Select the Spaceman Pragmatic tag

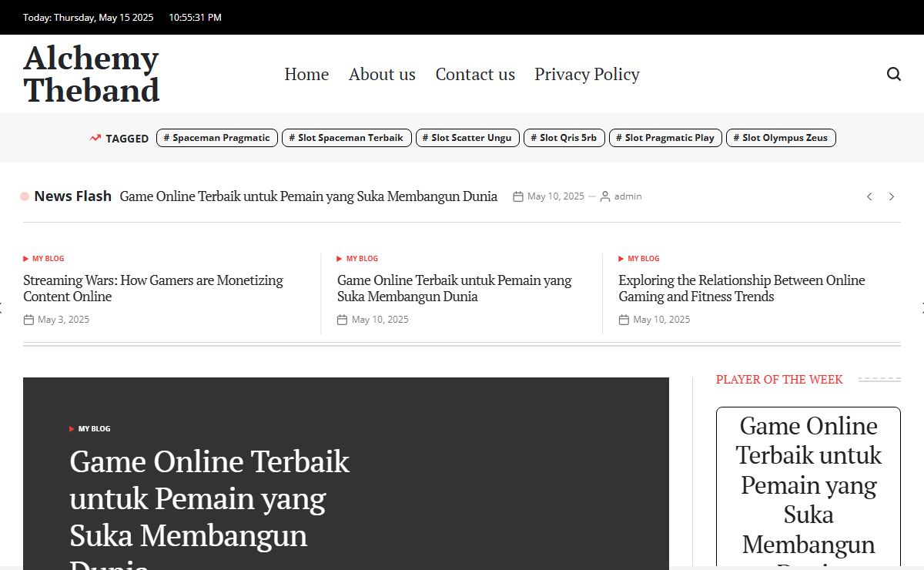coord(217,138)
